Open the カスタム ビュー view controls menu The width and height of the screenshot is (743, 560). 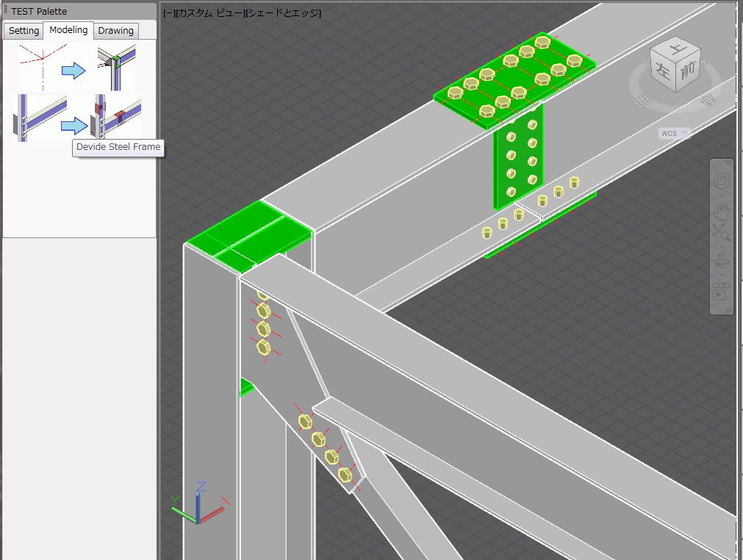pyautogui.click(x=209, y=13)
